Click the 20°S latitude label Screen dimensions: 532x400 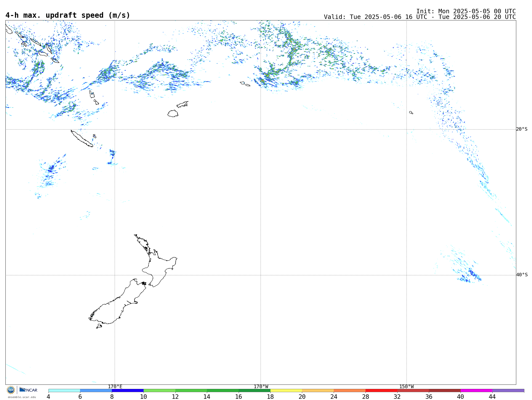pyautogui.click(x=522, y=129)
